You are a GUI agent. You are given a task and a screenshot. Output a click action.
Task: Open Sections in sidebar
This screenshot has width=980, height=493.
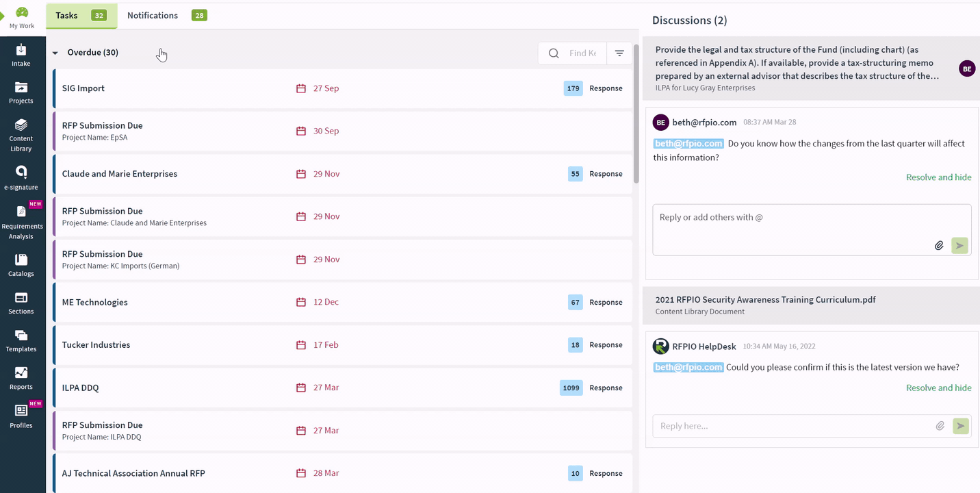click(x=21, y=303)
